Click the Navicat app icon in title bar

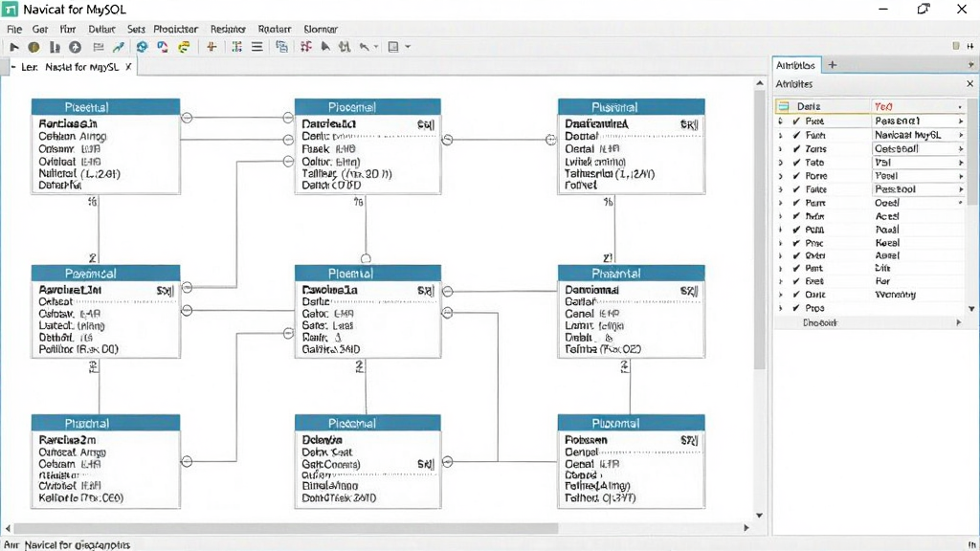10,10
